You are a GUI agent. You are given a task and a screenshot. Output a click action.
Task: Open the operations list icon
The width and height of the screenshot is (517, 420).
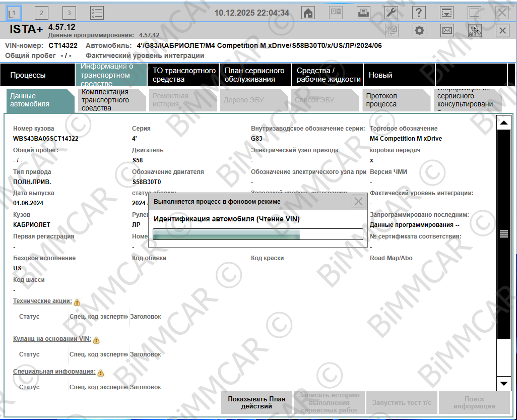pos(97,13)
